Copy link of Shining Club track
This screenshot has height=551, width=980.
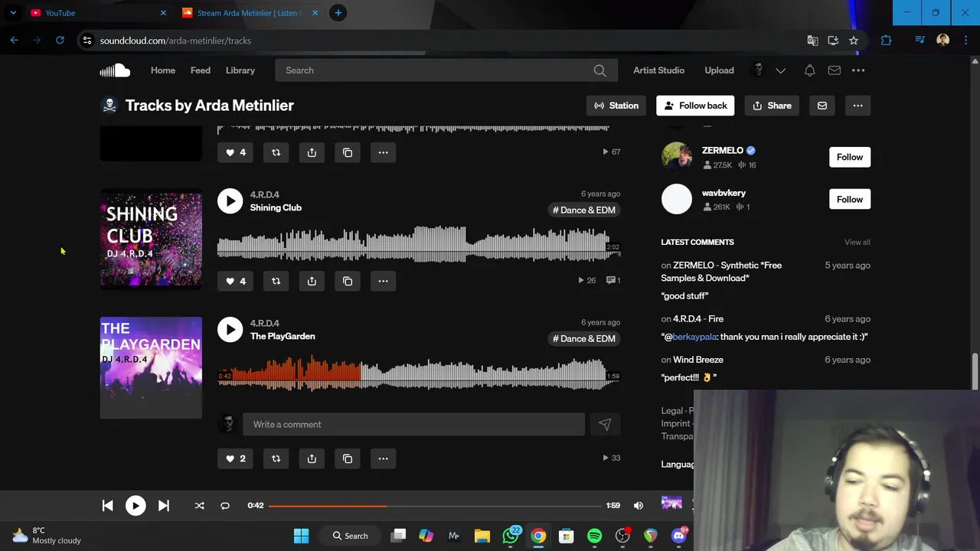(348, 281)
